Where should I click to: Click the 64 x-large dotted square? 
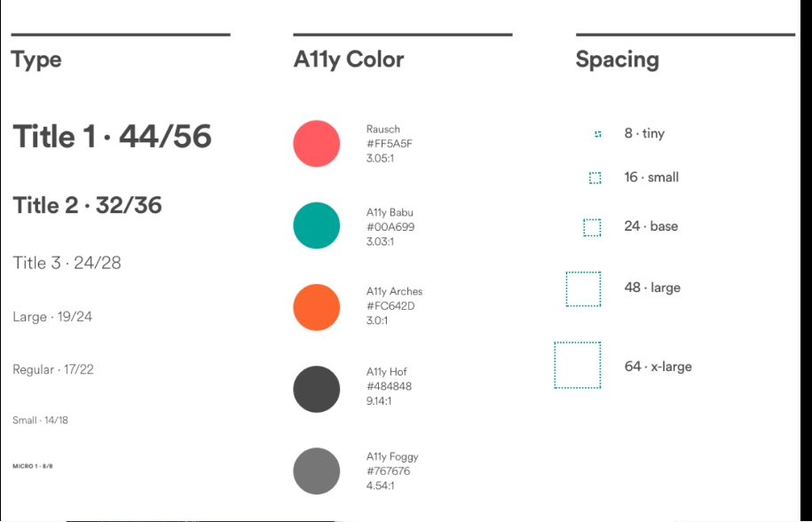point(578,365)
